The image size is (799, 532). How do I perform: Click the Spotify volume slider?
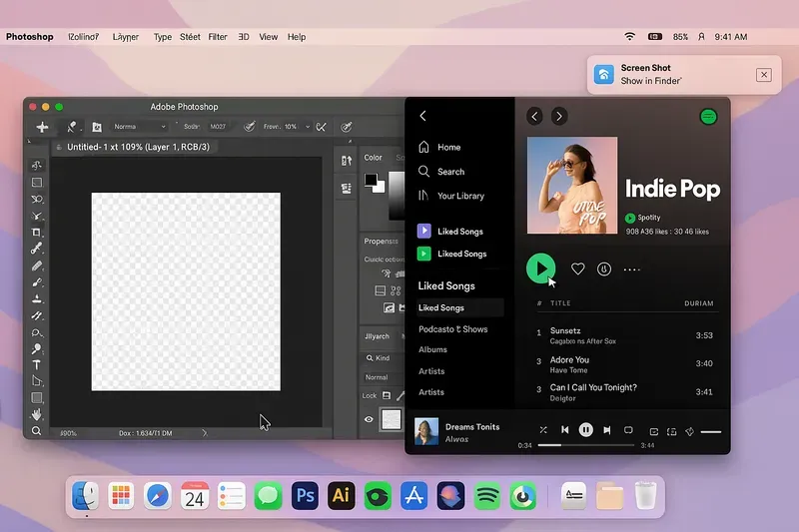click(711, 432)
